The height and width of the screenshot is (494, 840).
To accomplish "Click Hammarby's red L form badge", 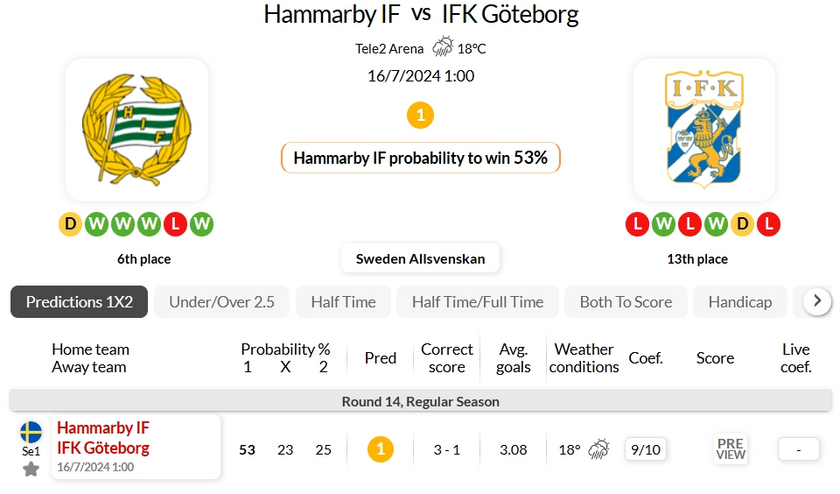I will coord(175,224).
